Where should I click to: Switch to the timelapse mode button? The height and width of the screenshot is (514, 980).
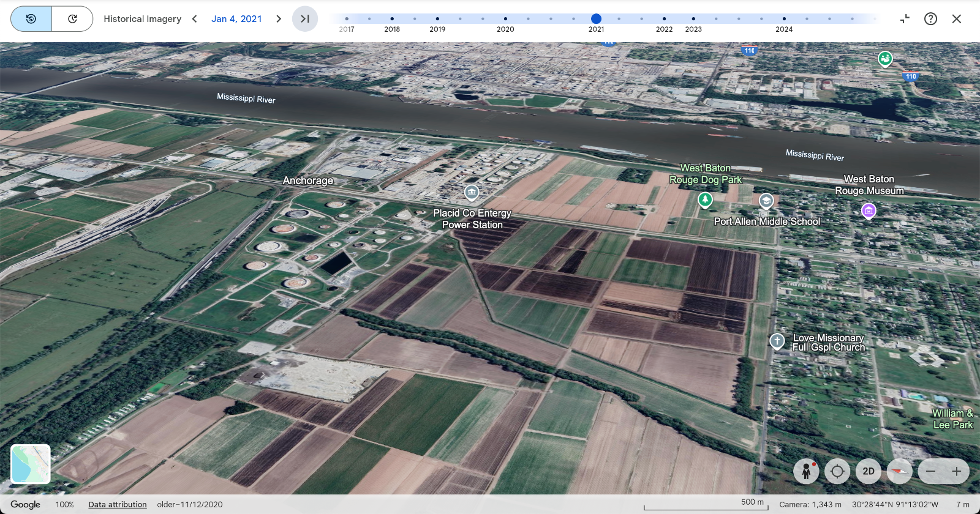[72, 19]
